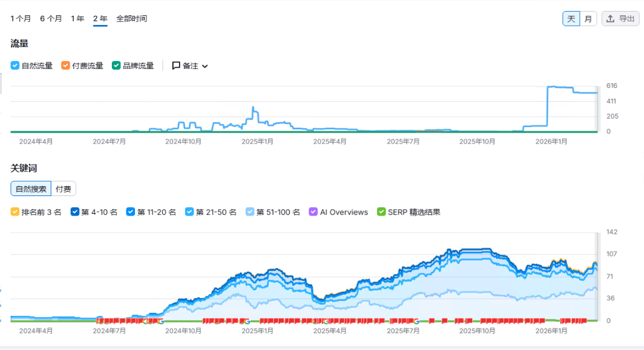Click the 流量 section heading

tap(20, 43)
